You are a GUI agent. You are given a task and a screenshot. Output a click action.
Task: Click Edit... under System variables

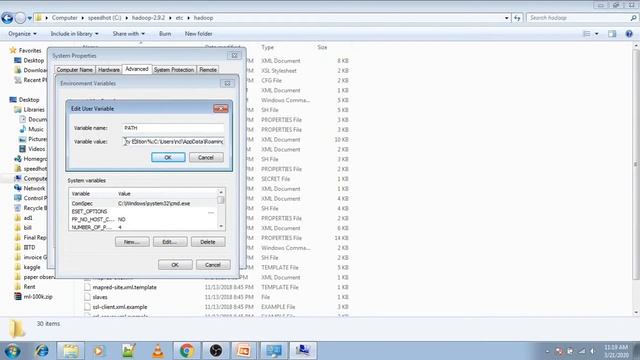point(170,242)
